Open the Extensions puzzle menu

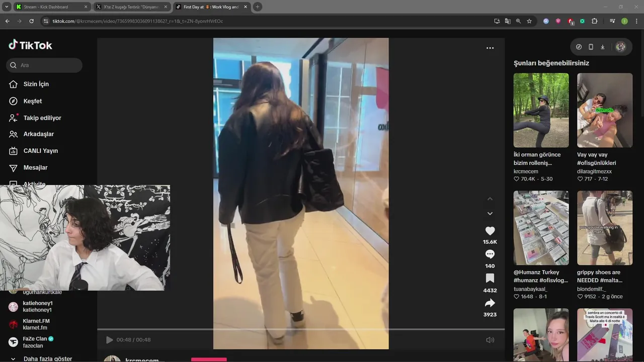pos(594,21)
